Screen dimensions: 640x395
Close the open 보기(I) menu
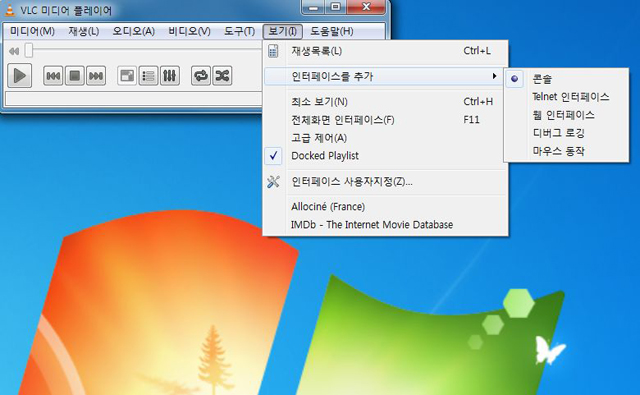282,31
